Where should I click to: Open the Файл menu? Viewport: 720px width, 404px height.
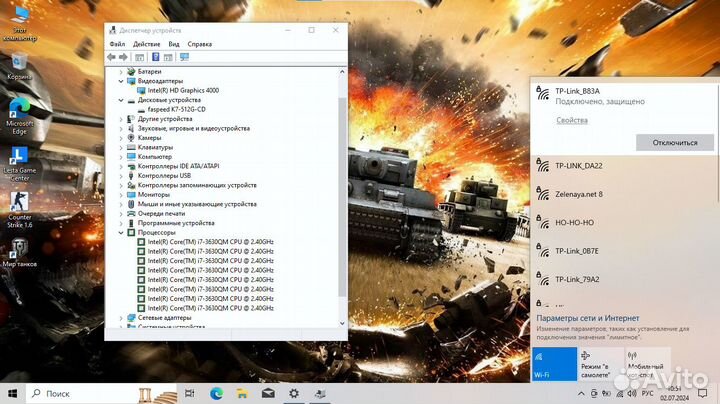(118, 44)
